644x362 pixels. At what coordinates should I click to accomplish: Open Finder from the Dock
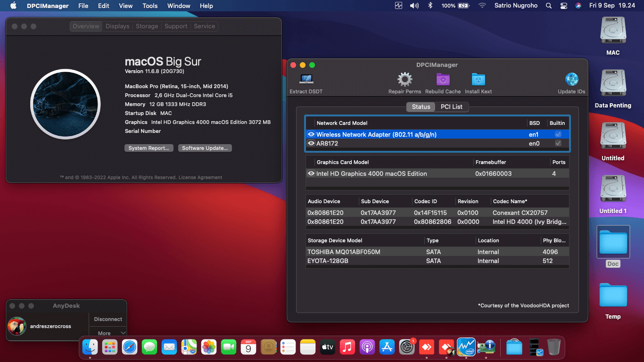(90, 347)
